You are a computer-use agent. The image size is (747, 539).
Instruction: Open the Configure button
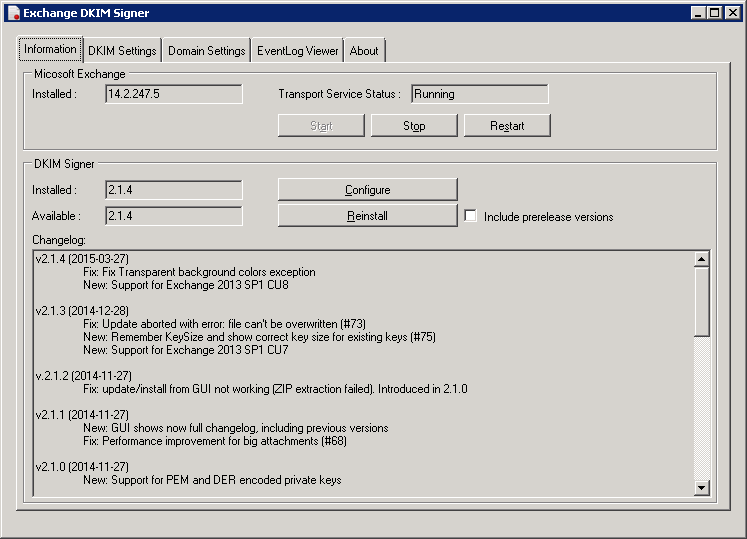[367, 190]
